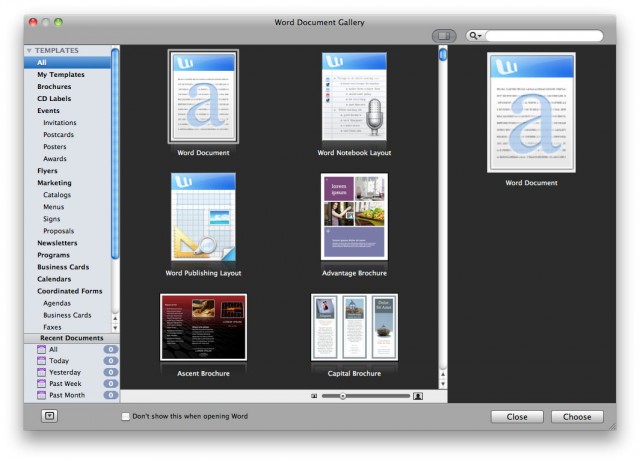Open the Flyers category
The height and width of the screenshot is (463, 640).
(x=47, y=171)
